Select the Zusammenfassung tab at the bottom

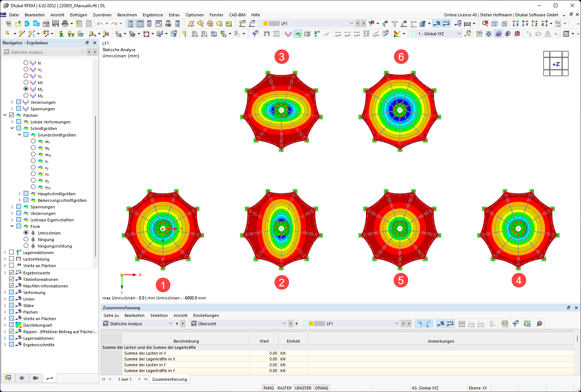(170, 379)
